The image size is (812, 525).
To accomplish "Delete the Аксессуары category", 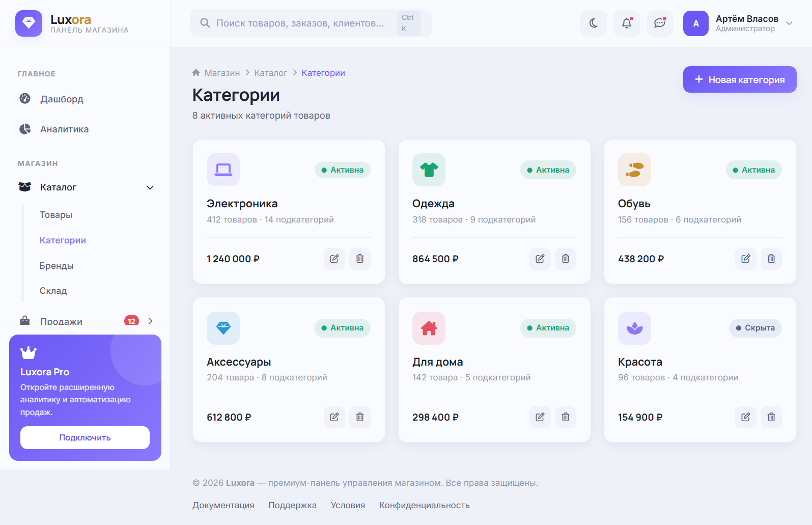I will click(x=360, y=417).
